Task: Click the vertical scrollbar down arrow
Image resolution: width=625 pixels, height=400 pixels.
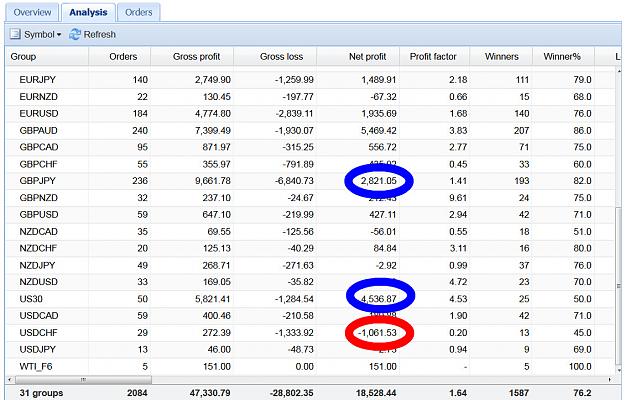Action: coord(619,370)
